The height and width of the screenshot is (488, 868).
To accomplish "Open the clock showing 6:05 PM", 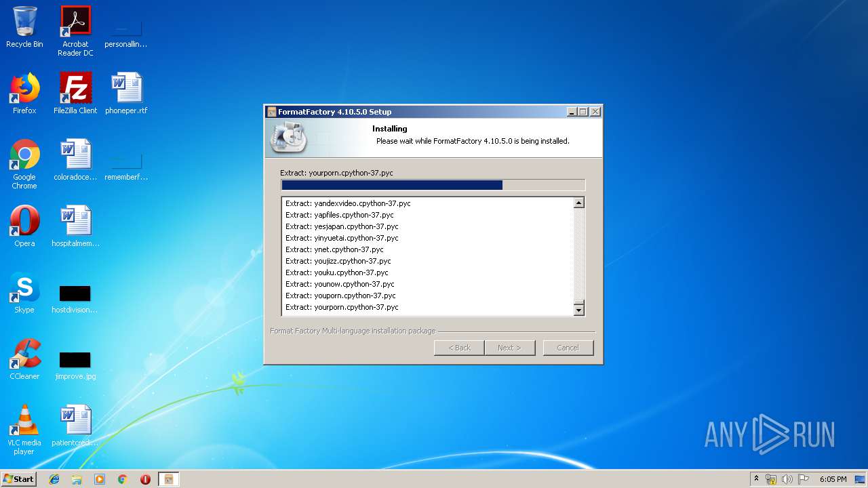I will [833, 479].
